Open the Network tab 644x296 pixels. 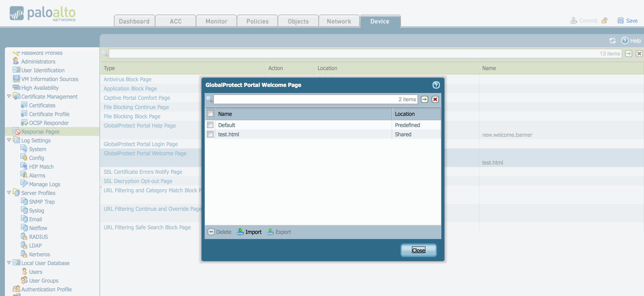339,21
